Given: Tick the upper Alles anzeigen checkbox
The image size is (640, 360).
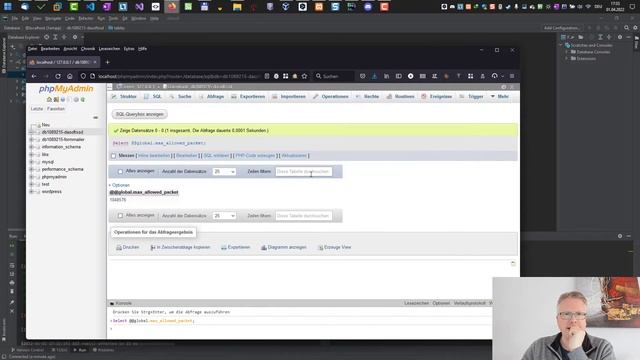Looking at the screenshot, I should (x=120, y=171).
